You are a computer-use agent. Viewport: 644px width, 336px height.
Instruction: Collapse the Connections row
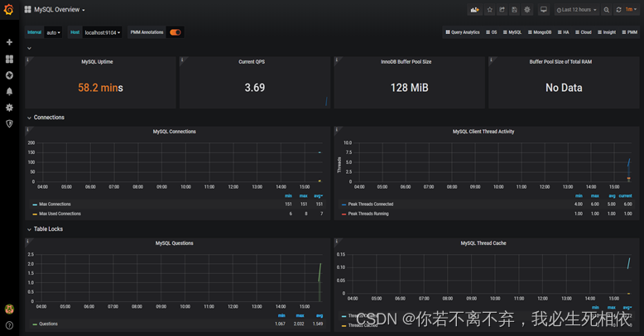coord(46,118)
